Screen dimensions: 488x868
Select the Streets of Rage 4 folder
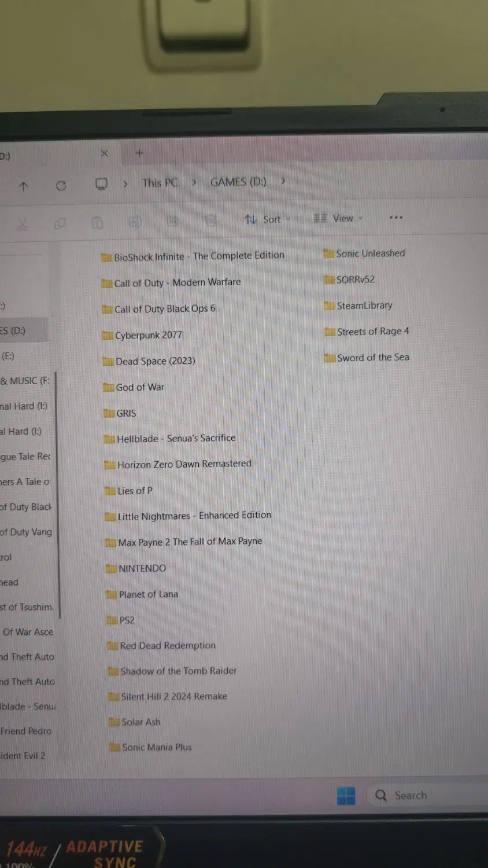pyautogui.click(x=367, y=332)
